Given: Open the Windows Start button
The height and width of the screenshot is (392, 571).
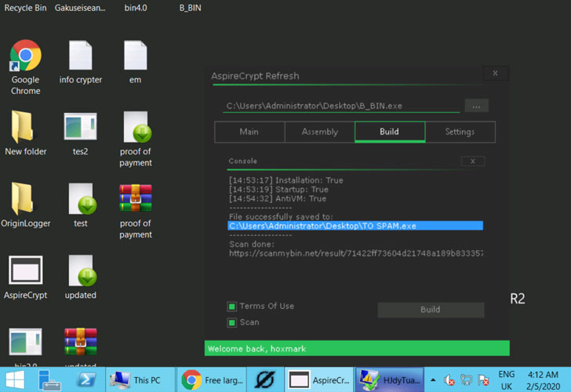Looking at the screenshot, I should (x=16, y=379).
